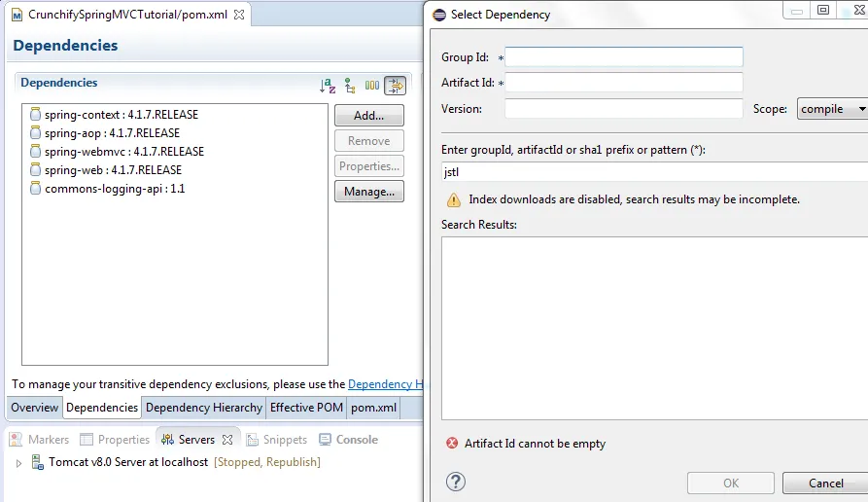868x502 pixels.
Task: Open dialog help question mark button
Action: point(456,482)
